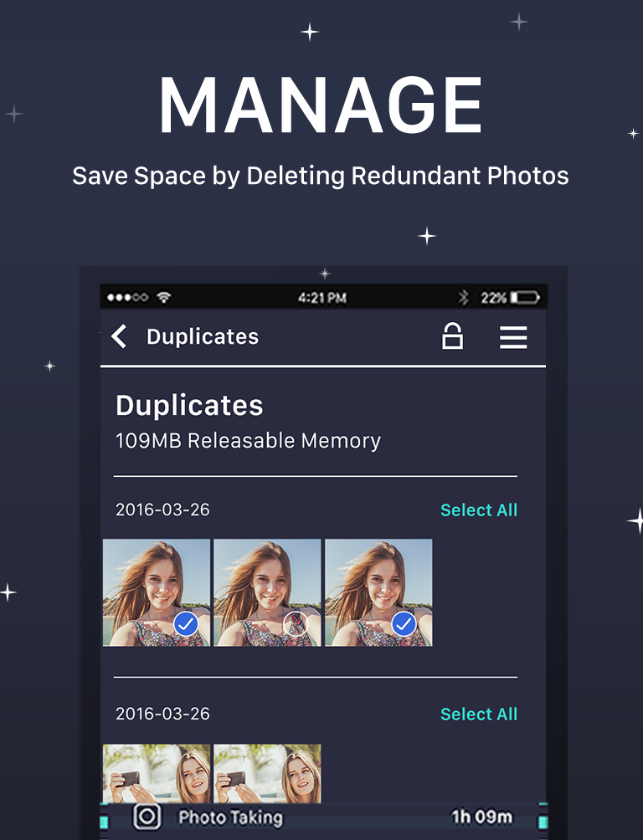Check the middle woman selfie's empty circle
643x840 pixels.
click(296, 623)
